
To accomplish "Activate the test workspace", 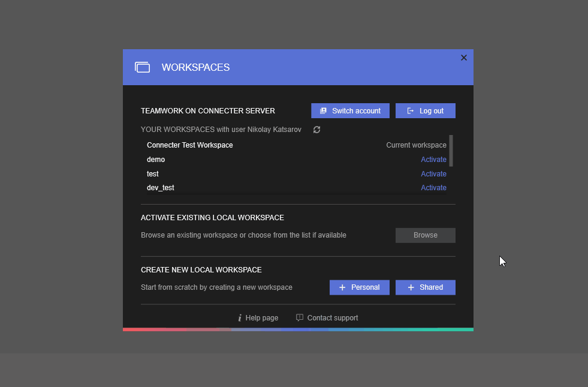I will click(433, 173).
